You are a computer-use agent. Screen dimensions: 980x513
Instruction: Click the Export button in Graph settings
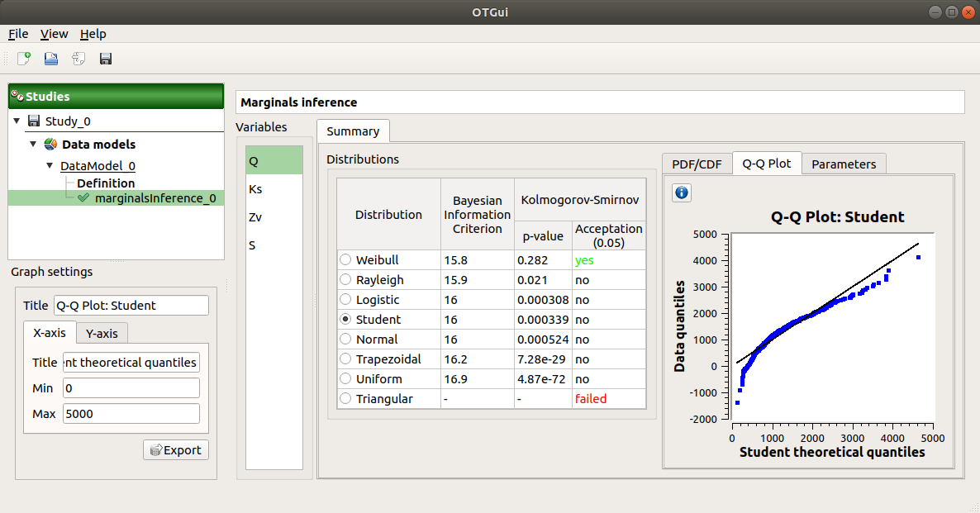coord(175,449)
